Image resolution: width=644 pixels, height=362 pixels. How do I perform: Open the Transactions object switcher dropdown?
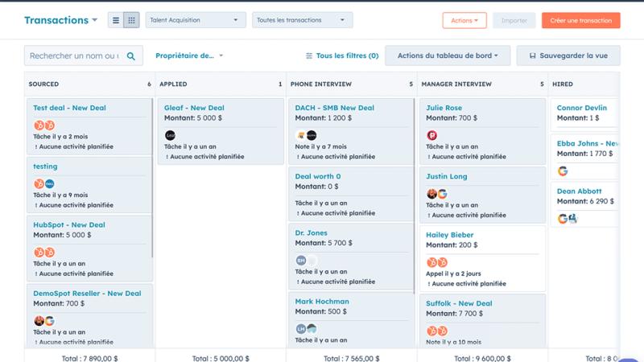pos(61,20)
